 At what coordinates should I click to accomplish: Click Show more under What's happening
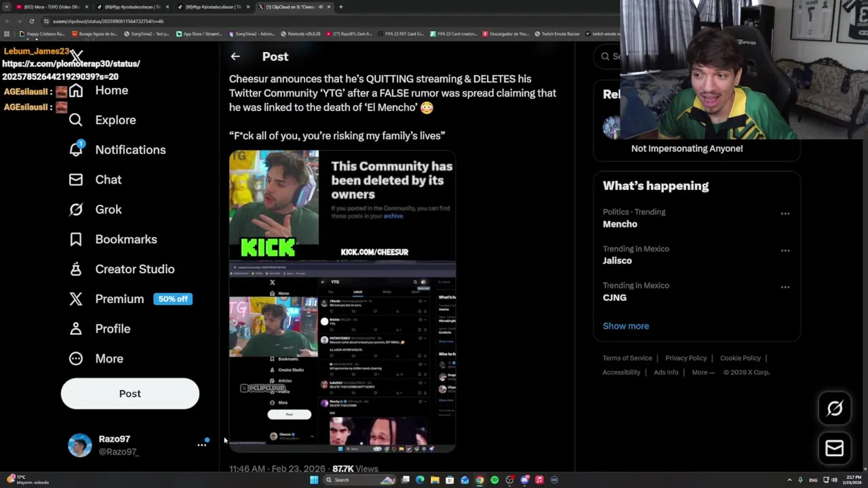(x=626, y=326)
